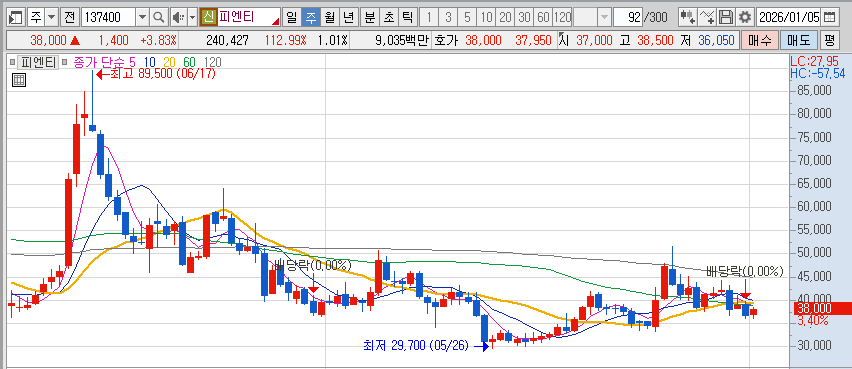
Task: Select the 주 weekly chart period
Action: tap(310, 17)
